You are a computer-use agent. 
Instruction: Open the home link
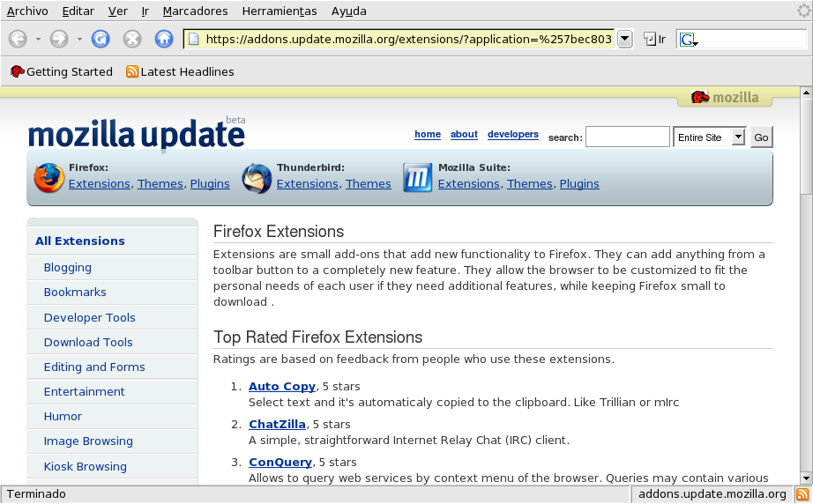[428, 134]
